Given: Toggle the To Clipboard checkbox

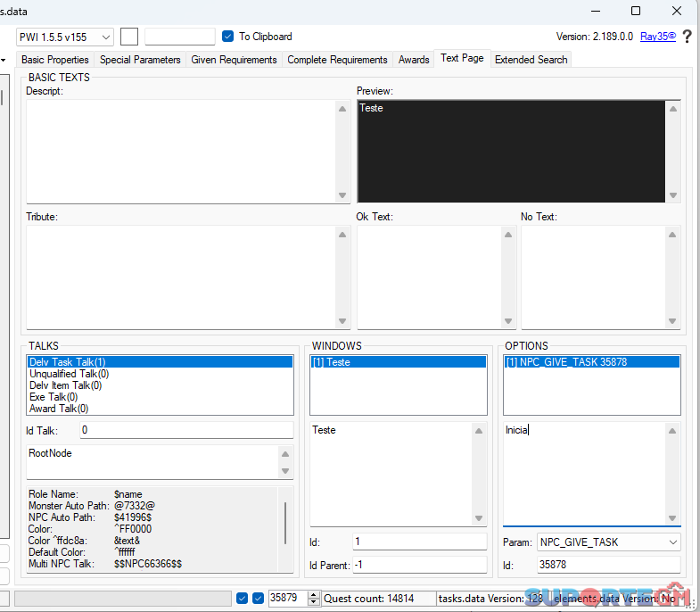Looking at the screenshot, I should [x=228, y=37].
